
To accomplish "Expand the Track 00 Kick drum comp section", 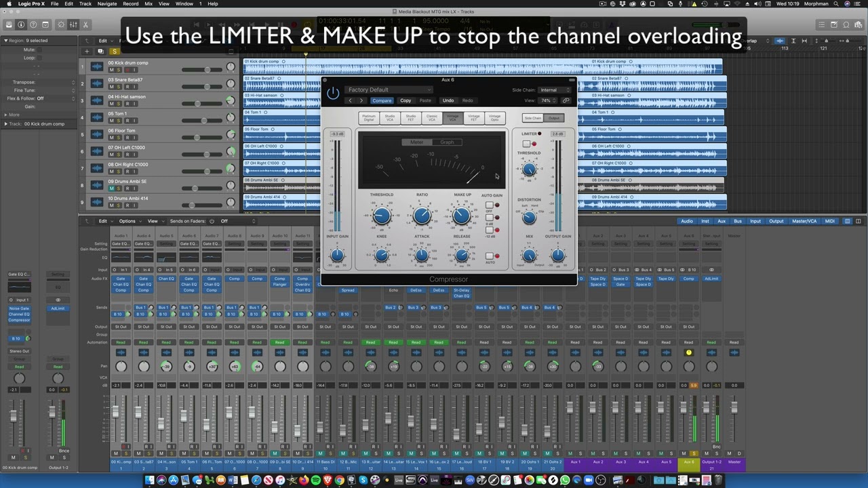I will click(6, 124).
